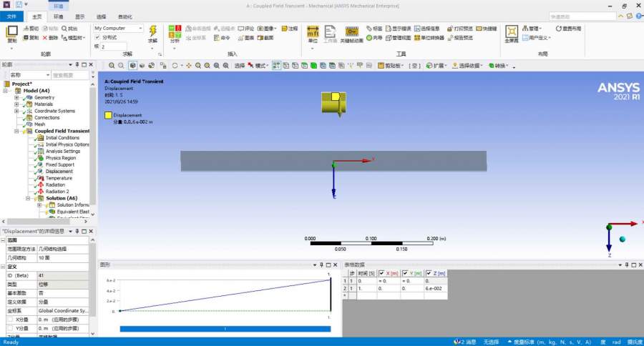This screenshot has height=346, width=644.
Task: Click the Cut (剪切) button
Action: 31,29
